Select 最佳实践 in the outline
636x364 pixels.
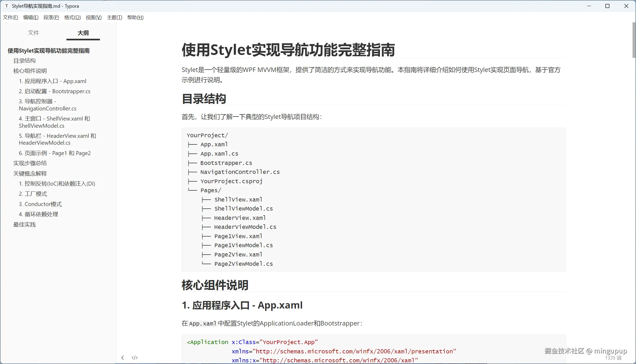(24, 225)
